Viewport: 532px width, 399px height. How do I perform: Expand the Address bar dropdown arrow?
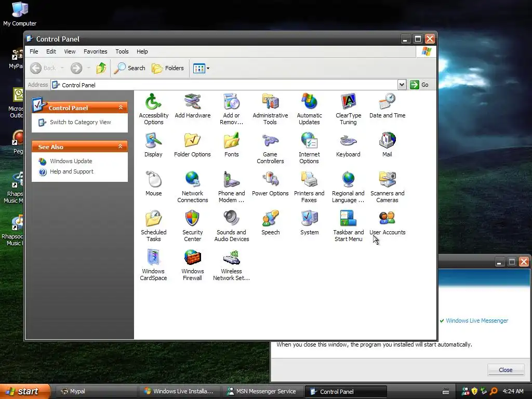pos(402,85)
